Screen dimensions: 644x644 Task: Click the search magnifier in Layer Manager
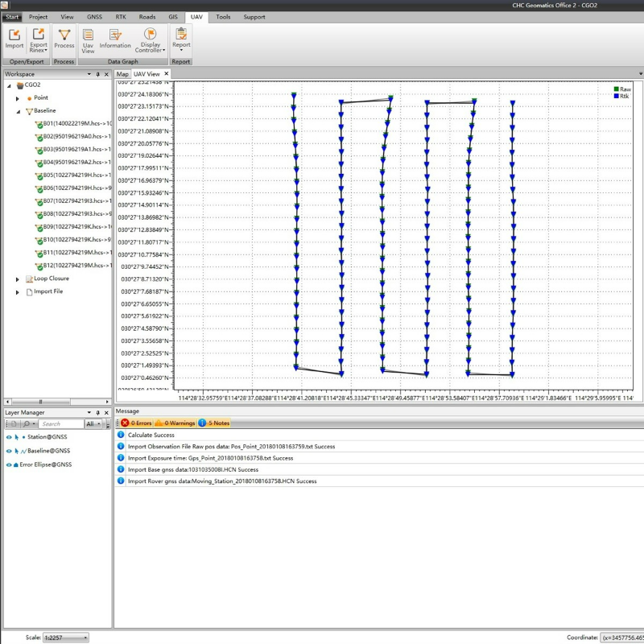tap(26, 423)
